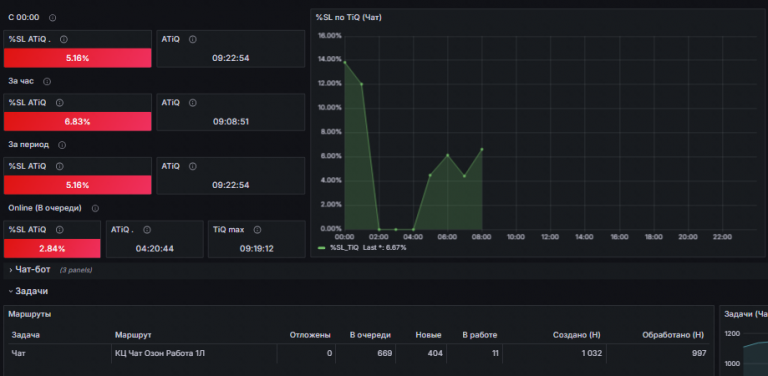Click the 04:20:44 ATiQ value
Screen dimensions: 768x376
155,249
